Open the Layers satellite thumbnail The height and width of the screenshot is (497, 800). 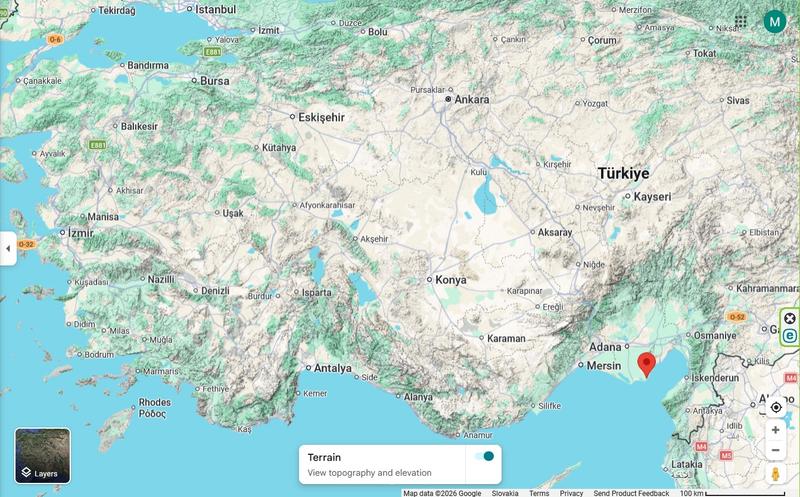click(43, 456)
